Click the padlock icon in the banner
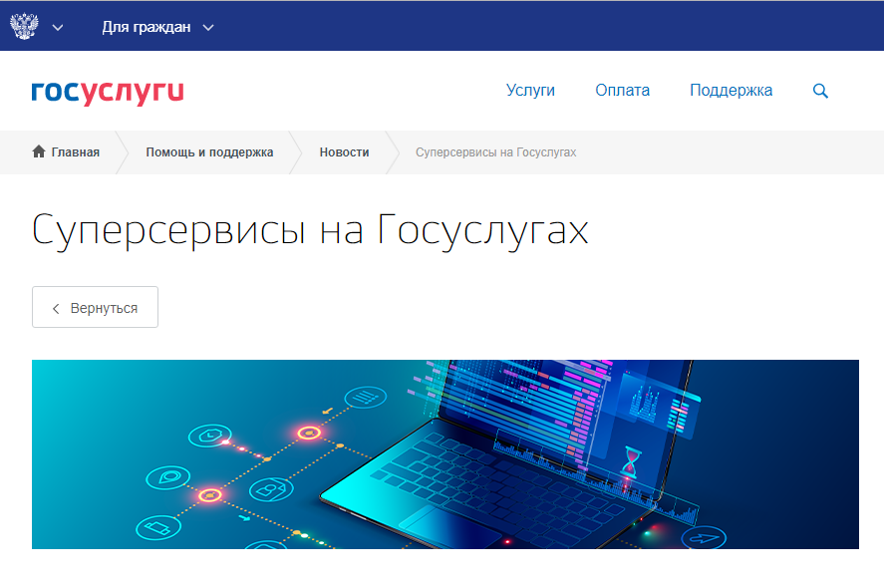The width and height of the screenshot is (884, 588). 267,489
